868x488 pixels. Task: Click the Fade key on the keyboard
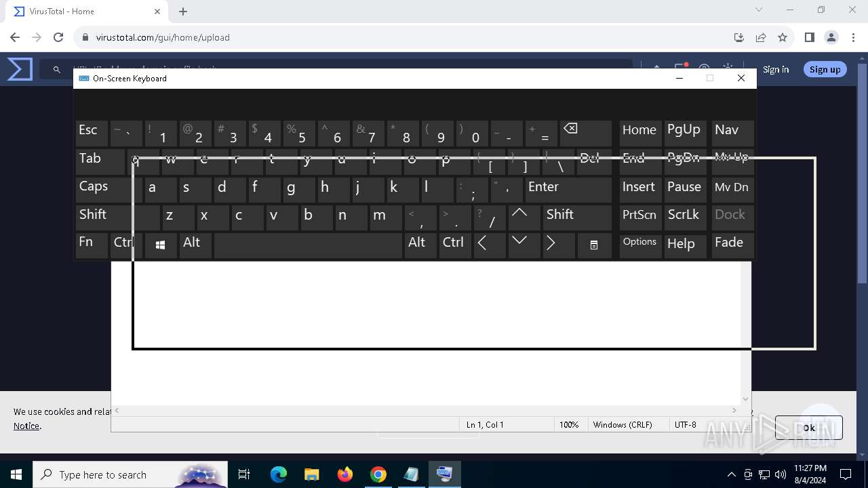(x=732, y=245)
